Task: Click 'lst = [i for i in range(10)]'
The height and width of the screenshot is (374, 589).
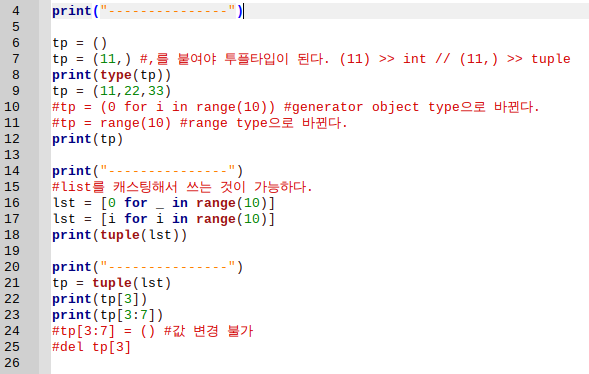Action: 164,219
